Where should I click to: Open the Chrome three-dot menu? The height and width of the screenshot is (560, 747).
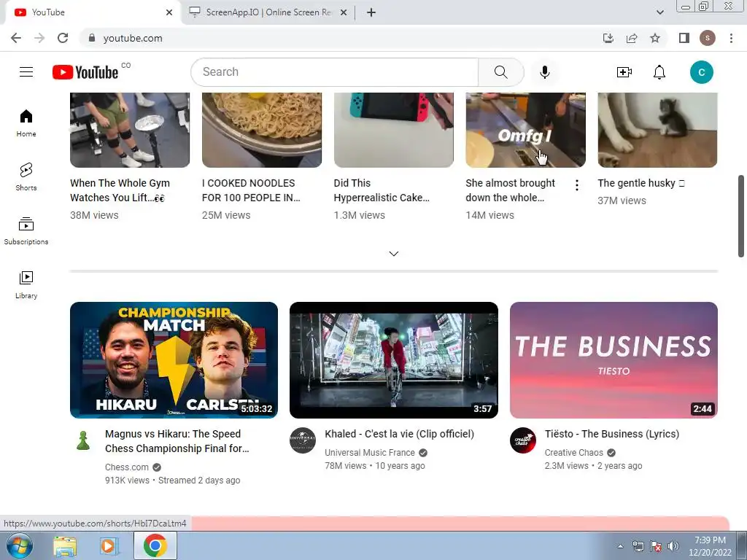pos(731,38)
